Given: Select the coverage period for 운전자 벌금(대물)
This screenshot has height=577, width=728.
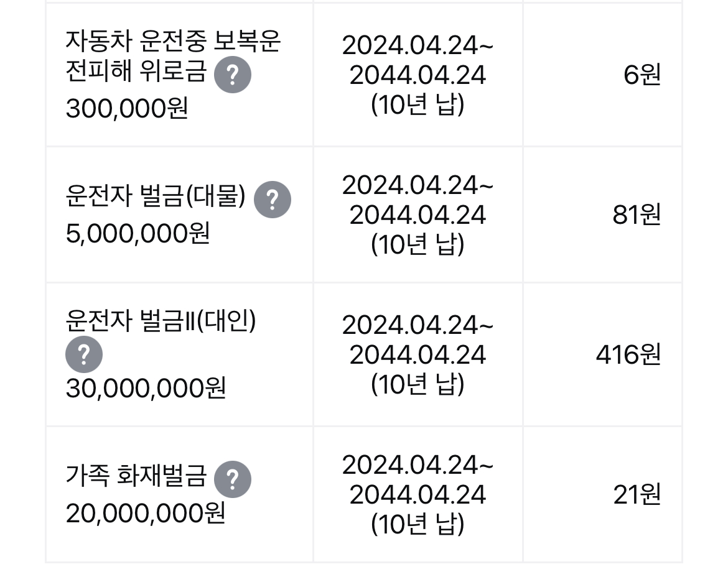Looking at the screenshot, I should point(418,215).
